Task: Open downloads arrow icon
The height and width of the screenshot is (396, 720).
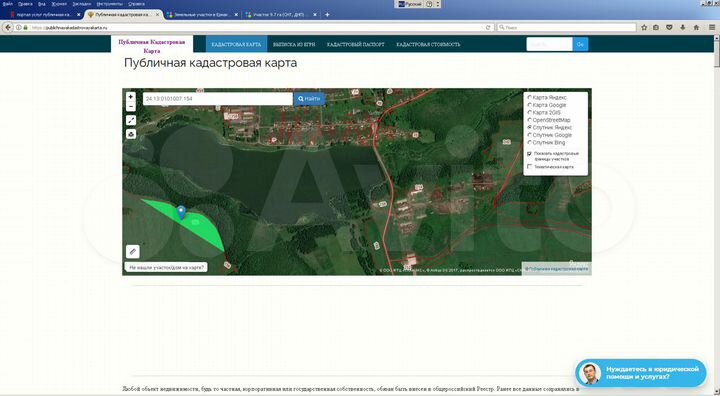Action: pyautogui.click(x=683, y=28)
